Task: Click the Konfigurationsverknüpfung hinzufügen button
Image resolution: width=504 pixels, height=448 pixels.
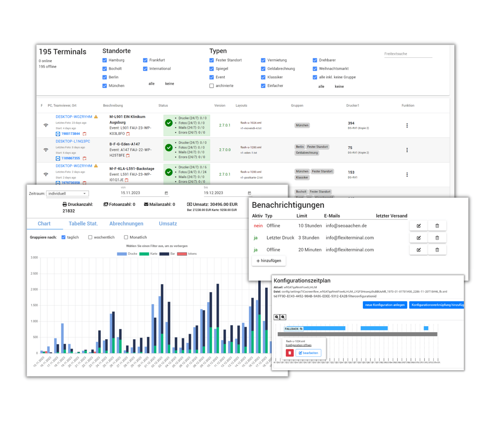Action: (x=436, y=305)
